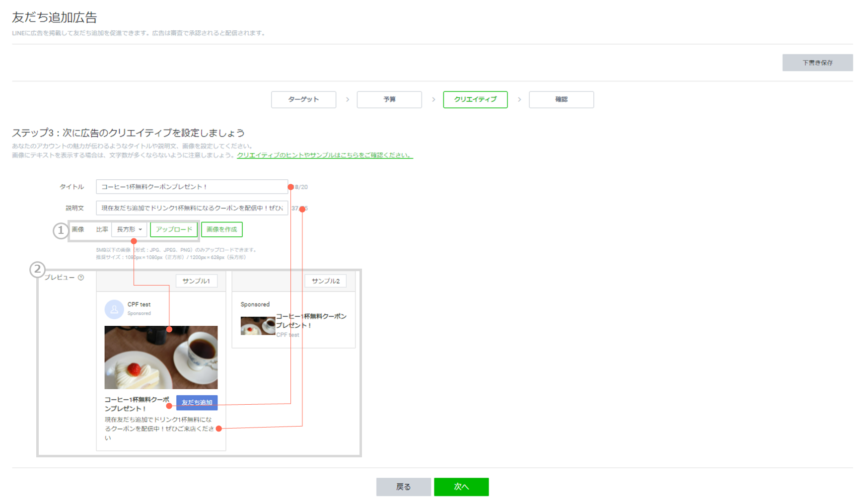Image resolution: width=861 pixels, height=504 pixels.
Task: Go to the ターゲット step
Action: 303,99
